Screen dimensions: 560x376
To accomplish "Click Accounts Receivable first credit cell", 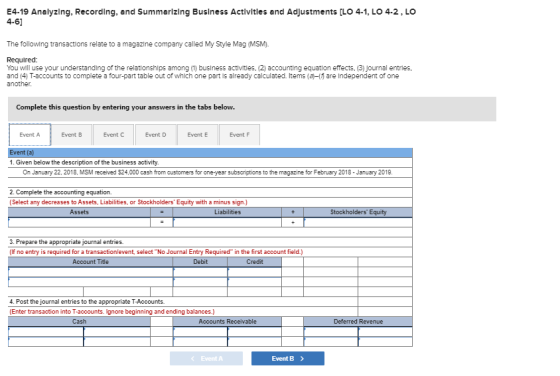I will [x=254, y=332].
